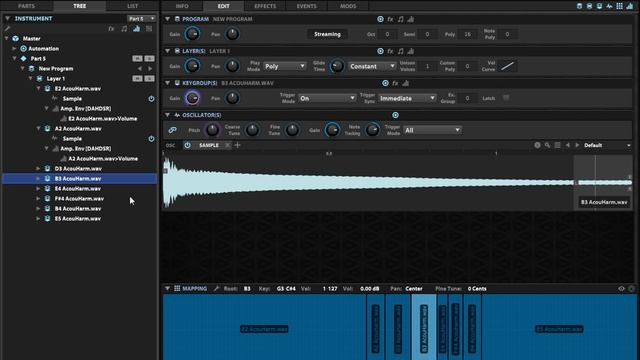The height and width of the screenshot is (360, 640).
Task: Select F#4 AcouHarm.wav in the tree
Action: pyautogui.click(x=79, y=199)
